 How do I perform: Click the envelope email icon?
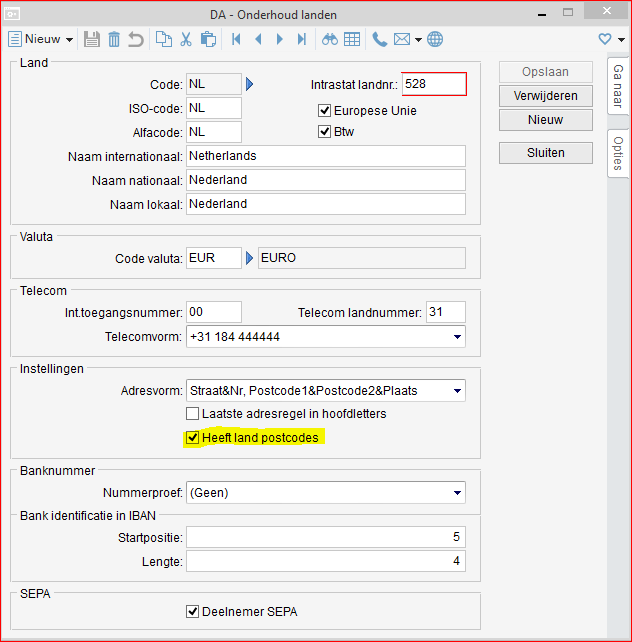point(402,39)
